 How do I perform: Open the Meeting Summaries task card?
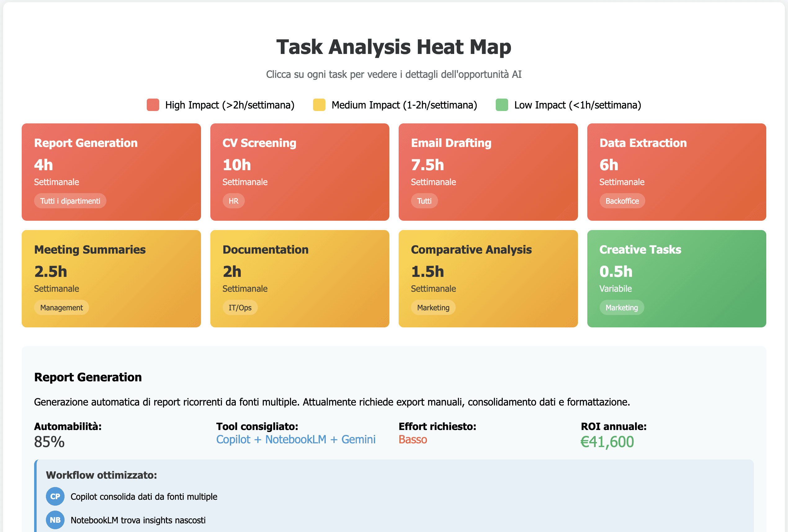111,278
